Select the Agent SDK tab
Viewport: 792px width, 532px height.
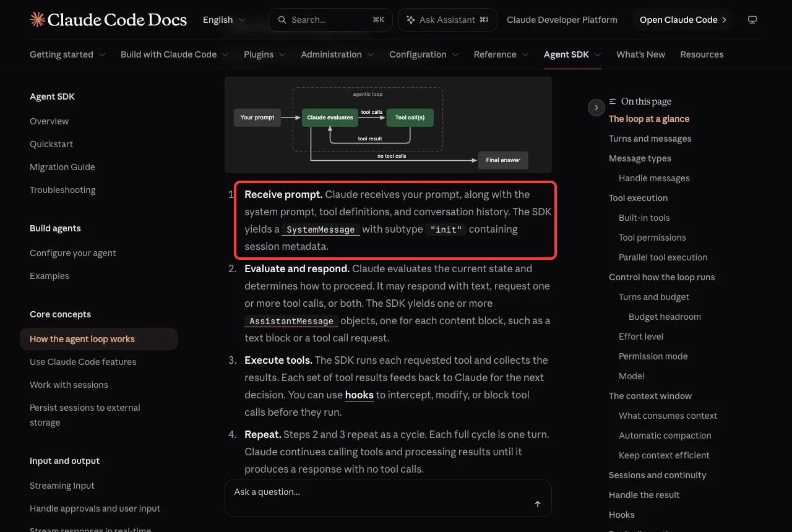[x=572, y=54]
